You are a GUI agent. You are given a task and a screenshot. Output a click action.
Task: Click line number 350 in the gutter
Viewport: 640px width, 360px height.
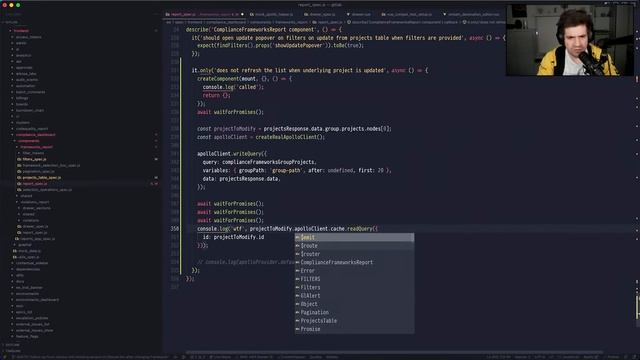pyautogui.click(x=175, y=229)
